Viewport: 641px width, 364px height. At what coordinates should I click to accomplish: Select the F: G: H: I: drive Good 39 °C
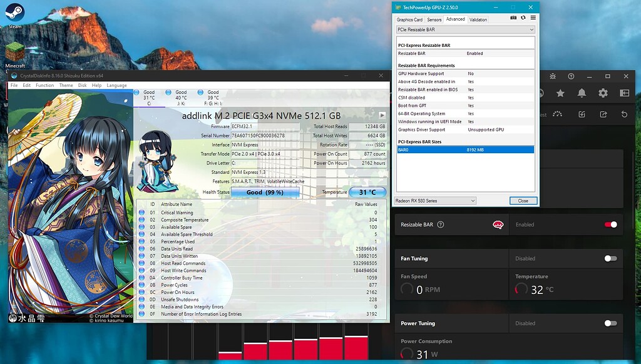213,98
